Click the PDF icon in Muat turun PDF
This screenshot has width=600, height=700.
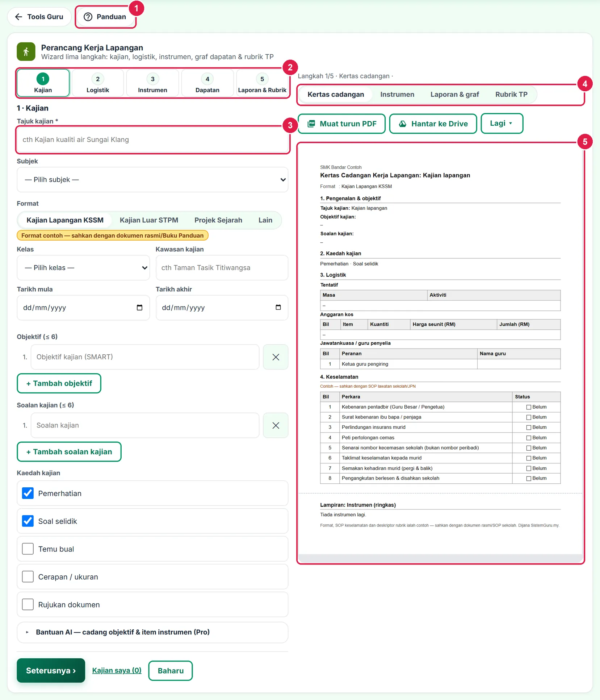point(311,124)
